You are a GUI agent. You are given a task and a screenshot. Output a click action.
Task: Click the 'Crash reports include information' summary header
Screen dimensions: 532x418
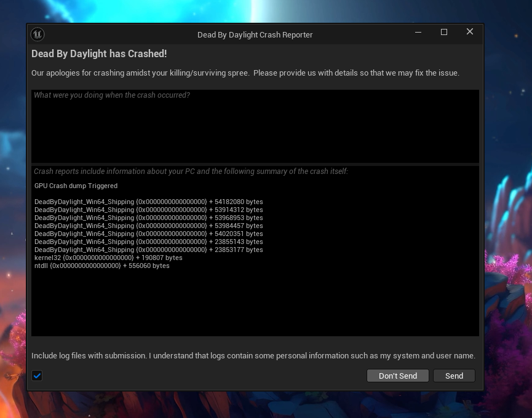point(191,172)
